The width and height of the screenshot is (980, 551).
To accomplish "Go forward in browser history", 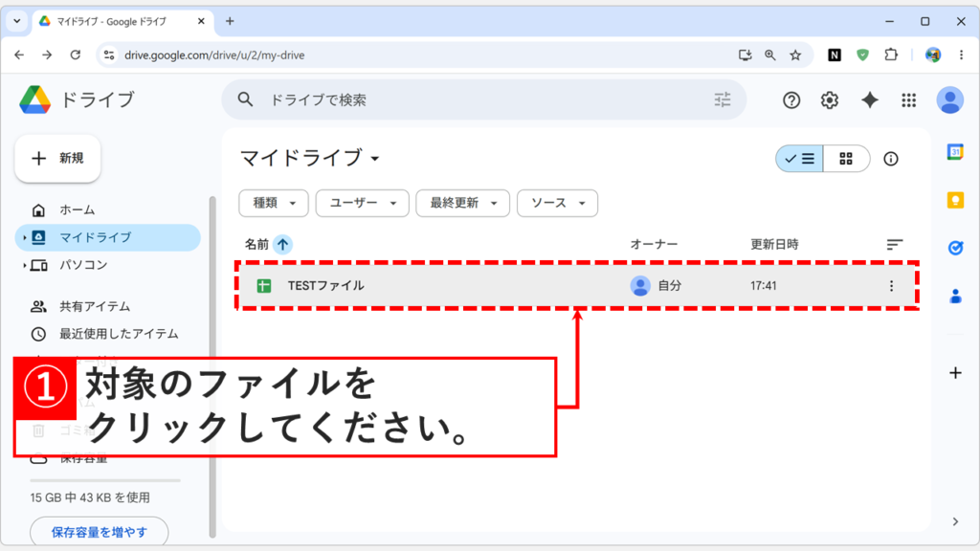I will point(48,55).
